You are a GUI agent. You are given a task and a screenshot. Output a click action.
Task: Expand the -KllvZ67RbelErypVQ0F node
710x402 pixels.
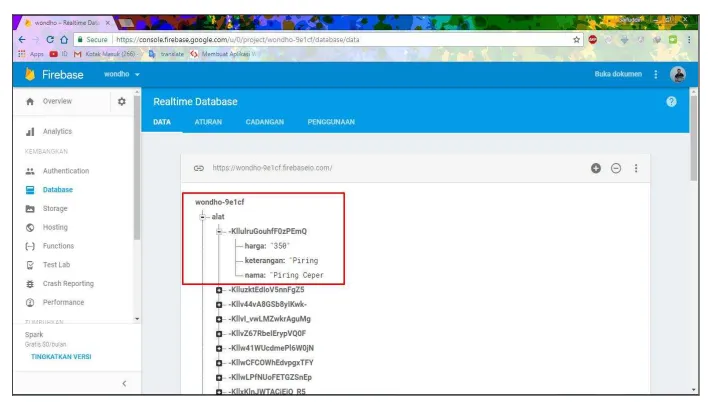tap(219, 334)
